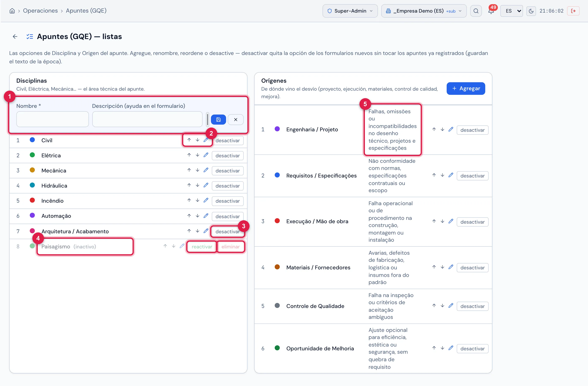This screenshot has width=588, height=386.
Task: Click the Descripción input field
Action: 147,119
